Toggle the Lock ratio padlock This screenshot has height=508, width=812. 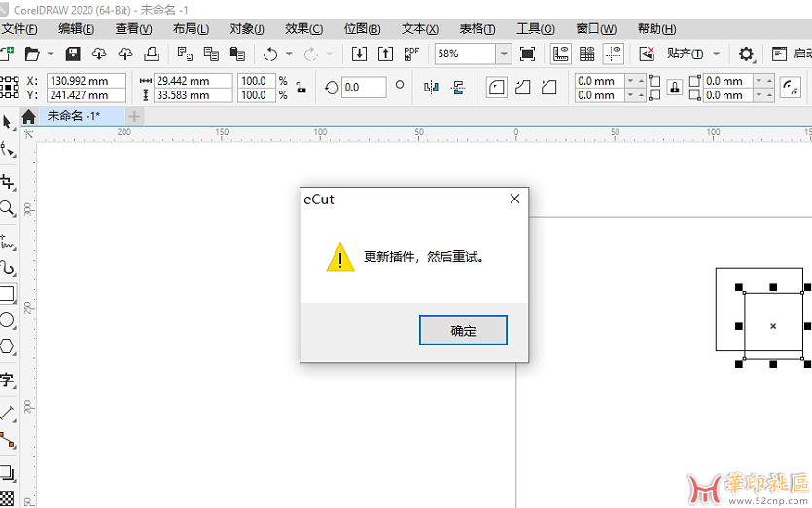(x=300, y=87)
